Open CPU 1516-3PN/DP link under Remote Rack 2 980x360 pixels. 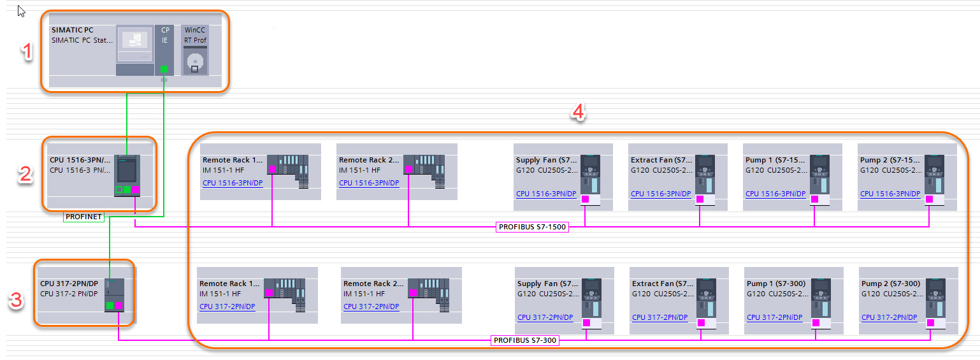pyautogui.click(x=368, y=183)
